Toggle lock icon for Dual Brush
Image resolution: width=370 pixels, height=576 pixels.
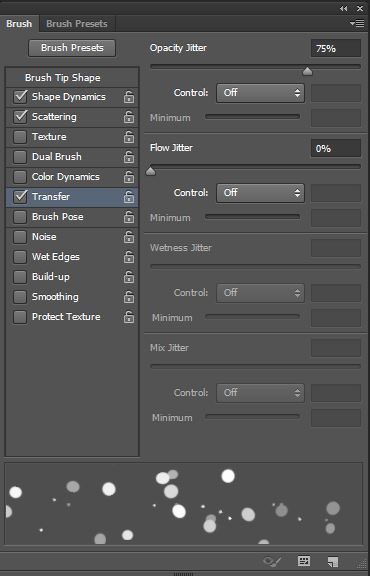pos(129,157)
